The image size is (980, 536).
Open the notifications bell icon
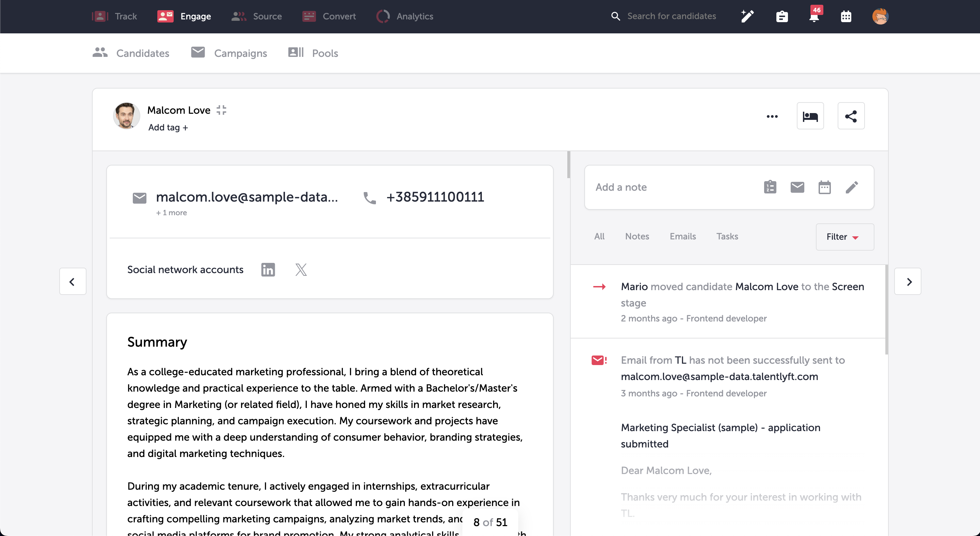tap(814, 16)
